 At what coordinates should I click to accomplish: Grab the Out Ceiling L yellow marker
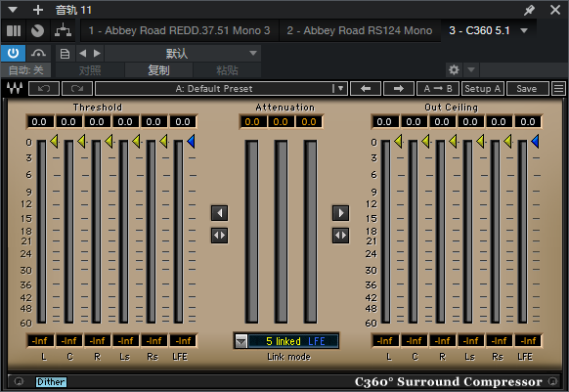pyautogui.click(x=399, y=141)
